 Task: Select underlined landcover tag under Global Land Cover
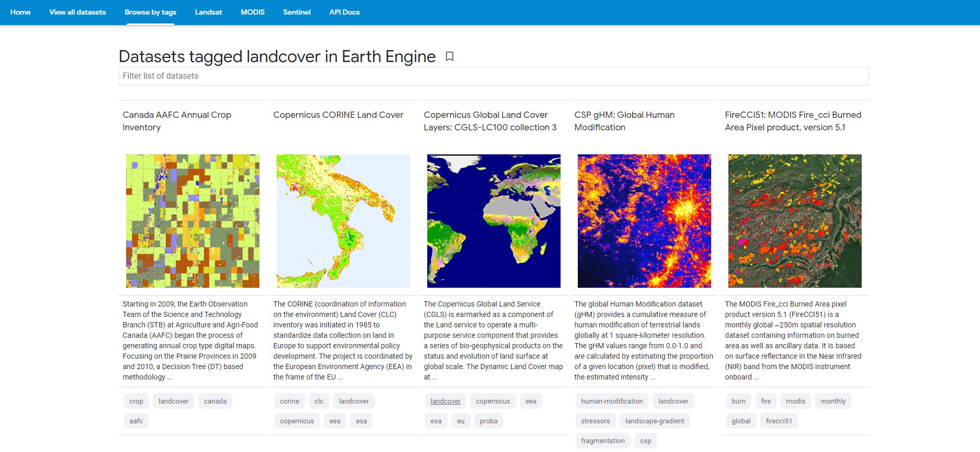[445, 401]
